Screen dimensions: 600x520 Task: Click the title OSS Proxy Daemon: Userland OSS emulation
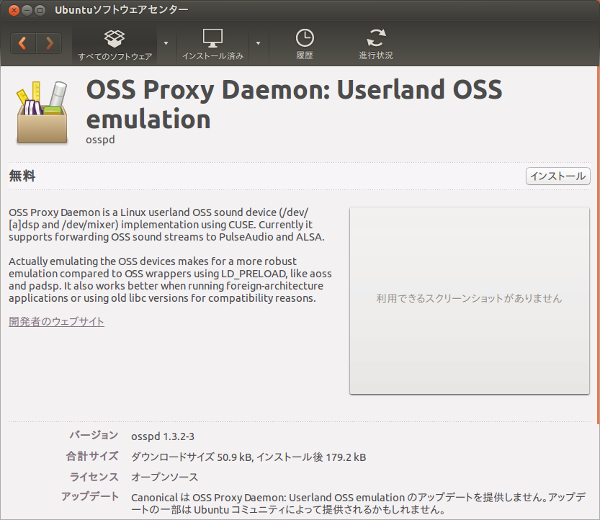click(294, 104)
